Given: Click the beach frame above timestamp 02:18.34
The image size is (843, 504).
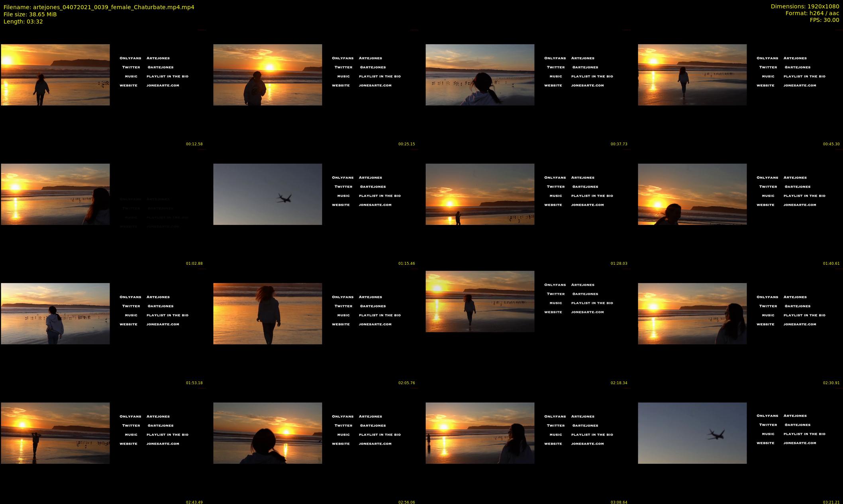Looking at the screenshot, I should (480, 301).
